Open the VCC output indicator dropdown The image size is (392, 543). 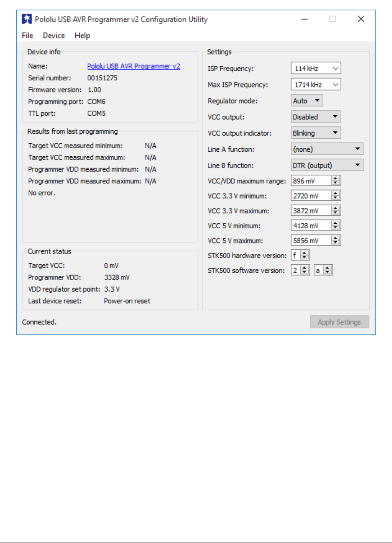(x=316, y=133)
